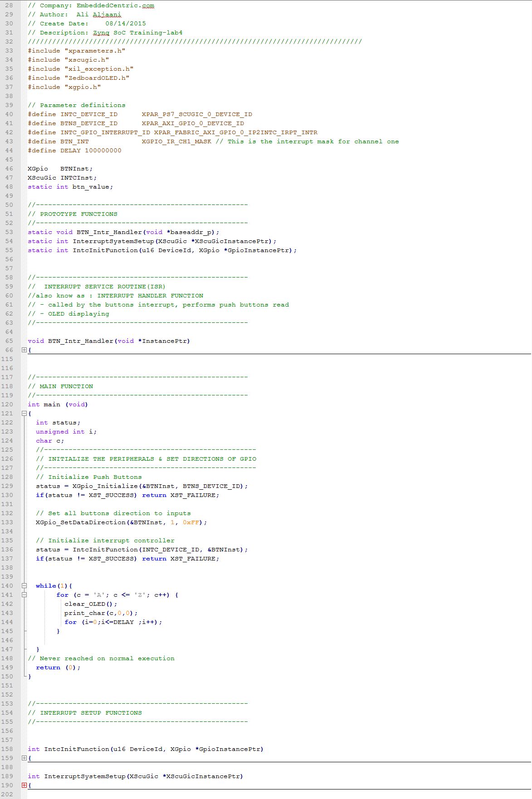532x799 pixels.
Task: Click the '// Create Date: 08/14/2015' comment
Action: 87,24
